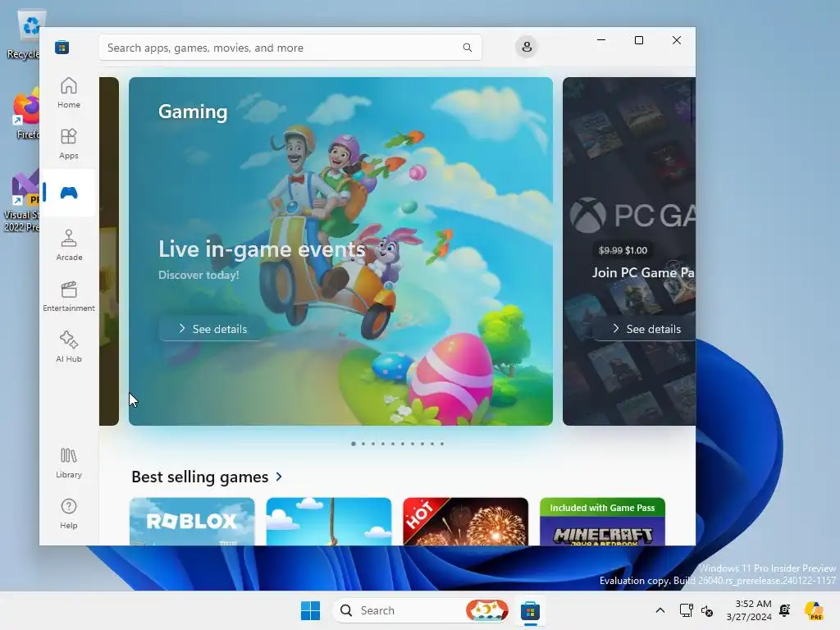Select the Gaming controller sidebar icon
The width and height of the screenshot is (840, 630).
(x=69, y=192)
